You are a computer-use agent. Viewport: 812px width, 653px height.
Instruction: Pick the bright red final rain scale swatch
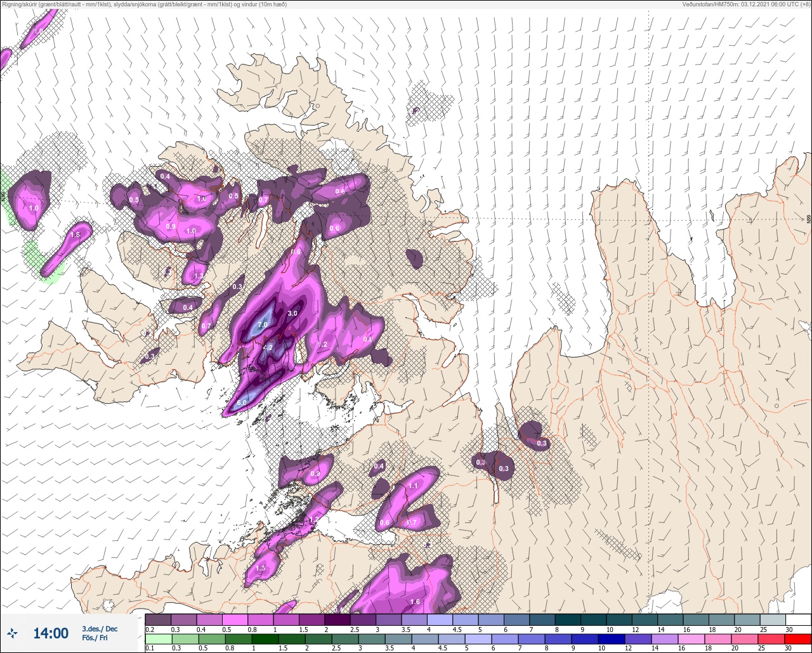coord(798,640)
